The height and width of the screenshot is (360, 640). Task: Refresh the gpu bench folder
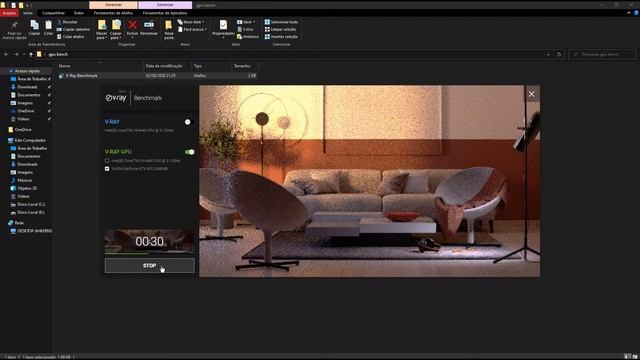pyautogui.click(x=559, y=54)
